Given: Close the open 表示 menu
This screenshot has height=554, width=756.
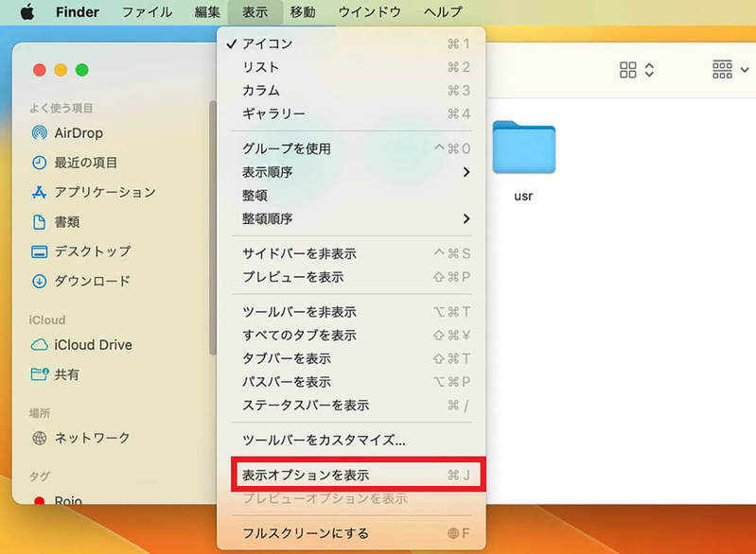Looking at the screenshot, I should 255,12.
